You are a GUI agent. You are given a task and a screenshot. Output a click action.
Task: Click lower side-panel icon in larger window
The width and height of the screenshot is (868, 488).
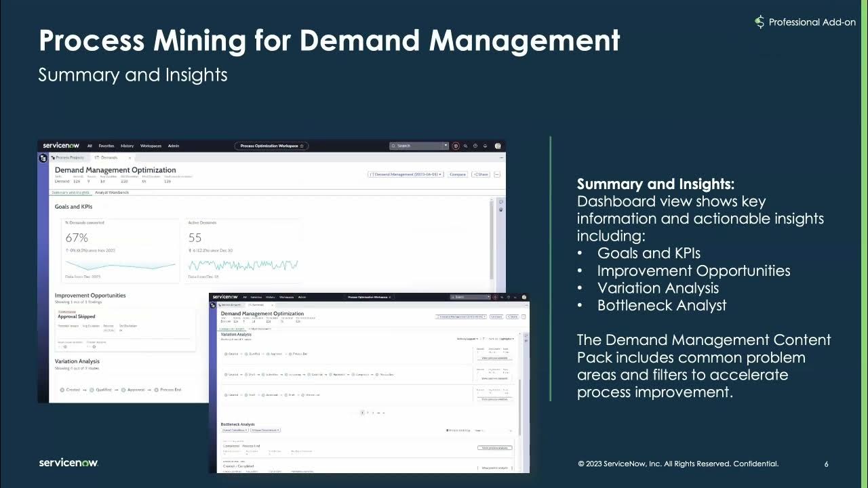500,209
